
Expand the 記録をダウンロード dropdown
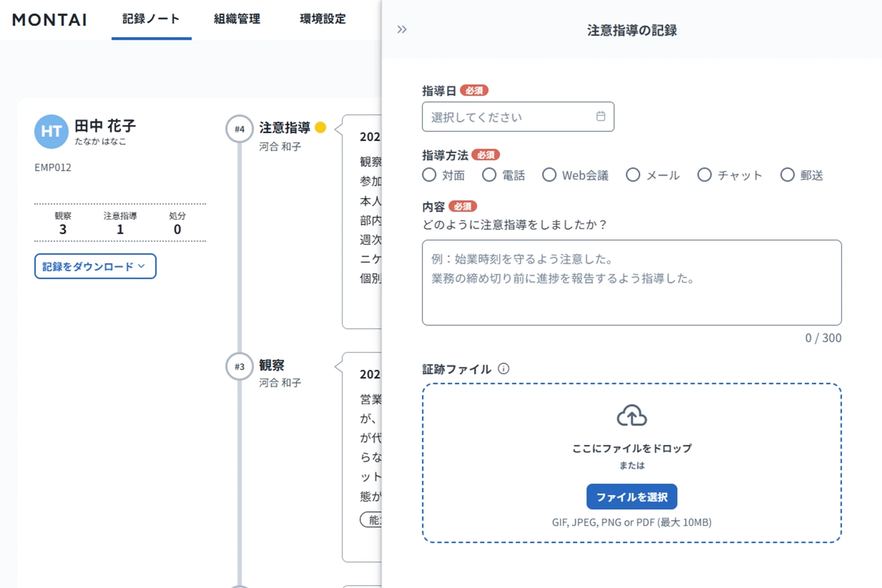click(95, 266)
